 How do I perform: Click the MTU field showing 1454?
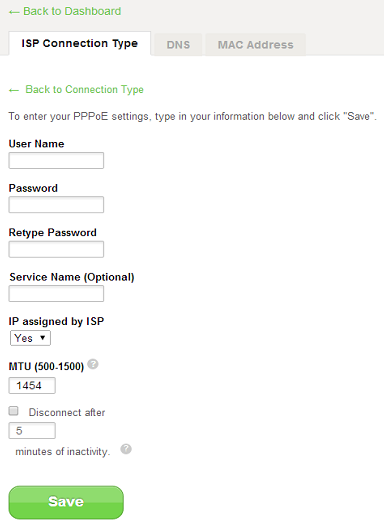(x=32, y=386)
